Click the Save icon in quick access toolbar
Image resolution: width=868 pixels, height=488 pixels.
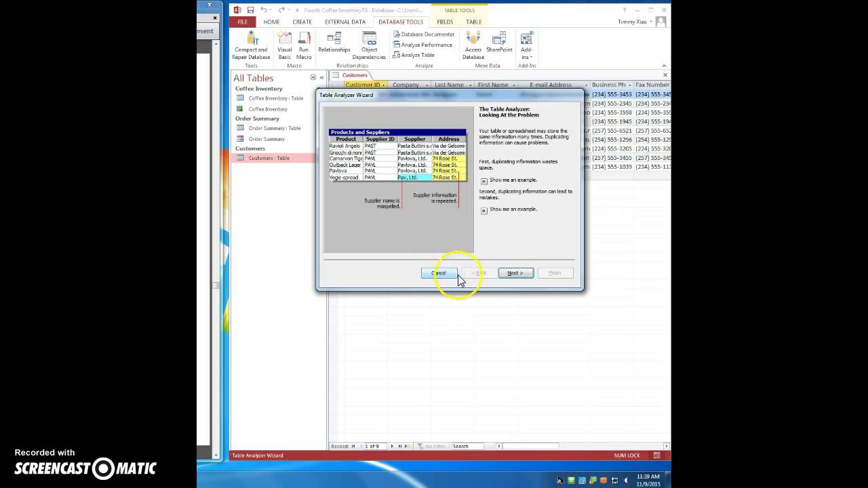tap(250, 10)
